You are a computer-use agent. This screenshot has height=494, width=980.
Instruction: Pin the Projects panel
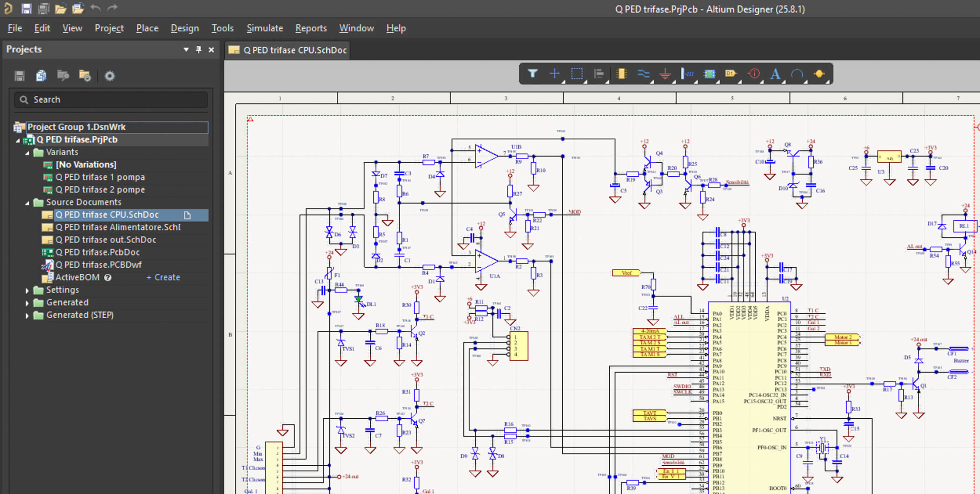click(x=199, y=50)
